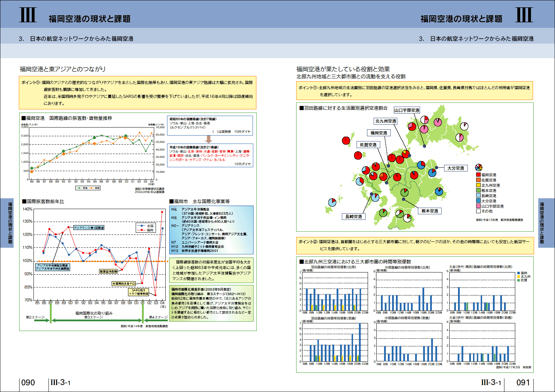Click the annotation 米国同時多発テロ
This screenshot has width=555, height=392.
point(123,284)
